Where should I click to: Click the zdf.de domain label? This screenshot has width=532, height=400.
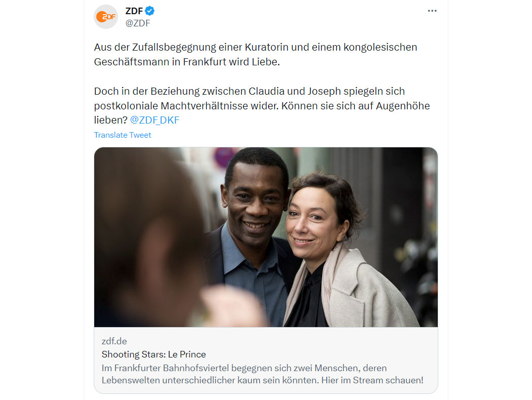pos(115,341)
